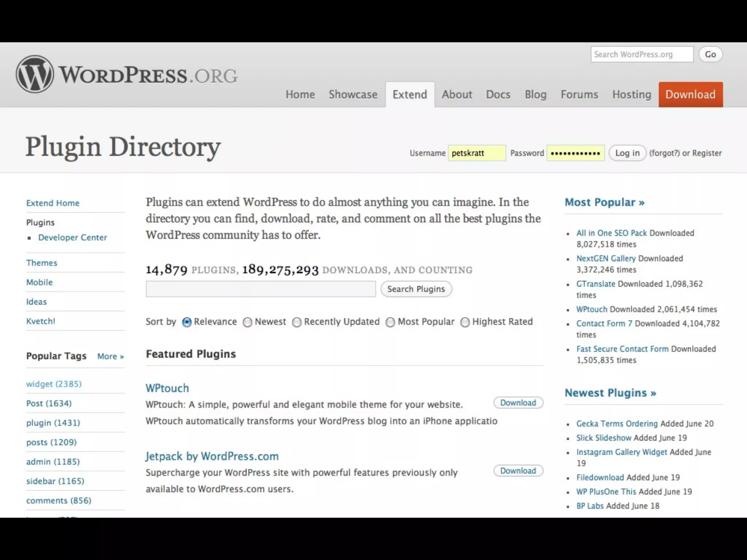Open the Developer Center link
747x560 pixels.
[x=73, y=238]
